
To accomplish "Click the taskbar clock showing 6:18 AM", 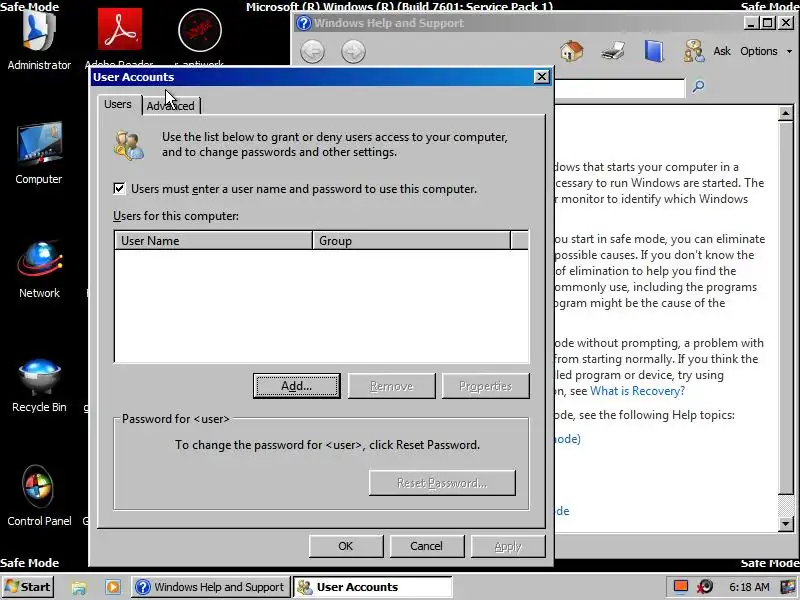I will click(748, 587).
